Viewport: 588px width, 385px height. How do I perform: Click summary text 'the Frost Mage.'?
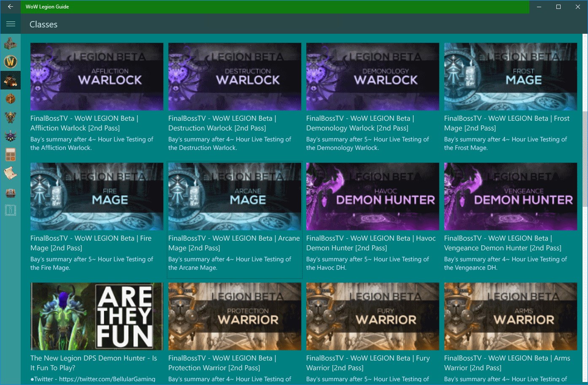[466, 148]
